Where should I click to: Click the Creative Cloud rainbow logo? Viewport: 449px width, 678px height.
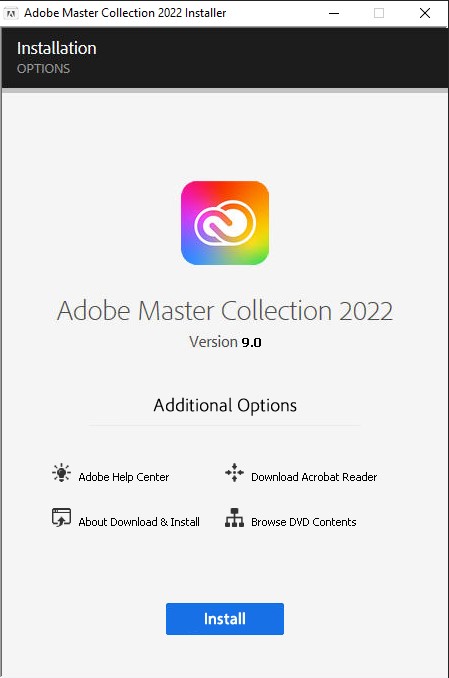coord(225,223)
